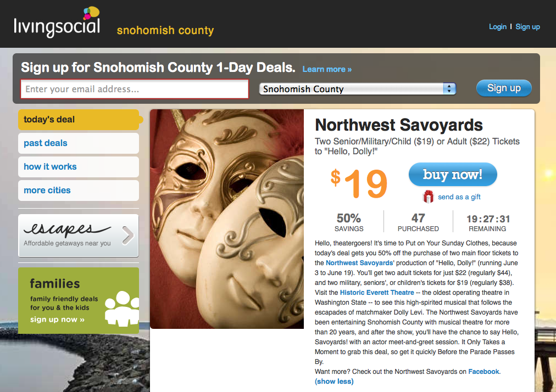556x392 pixels.
Task: Click send as a gift link
Action: tap(459, 197)
